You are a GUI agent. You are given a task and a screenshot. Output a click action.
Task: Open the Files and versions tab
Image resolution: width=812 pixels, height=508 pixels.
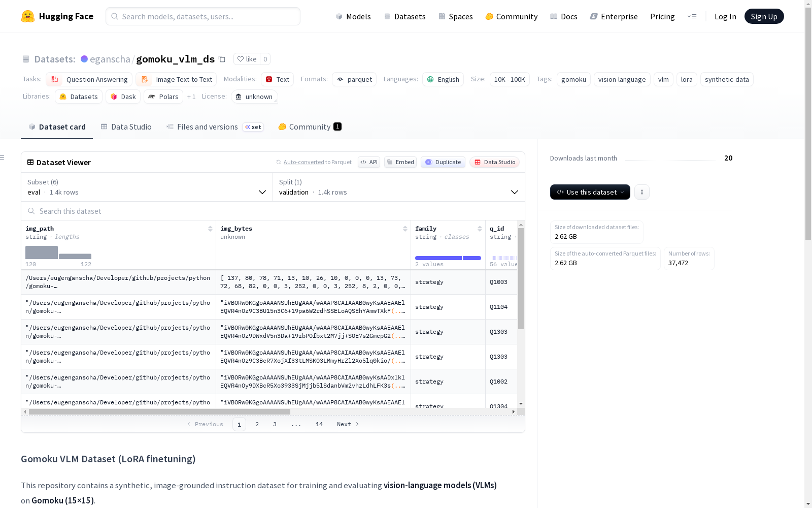(215, 127)
